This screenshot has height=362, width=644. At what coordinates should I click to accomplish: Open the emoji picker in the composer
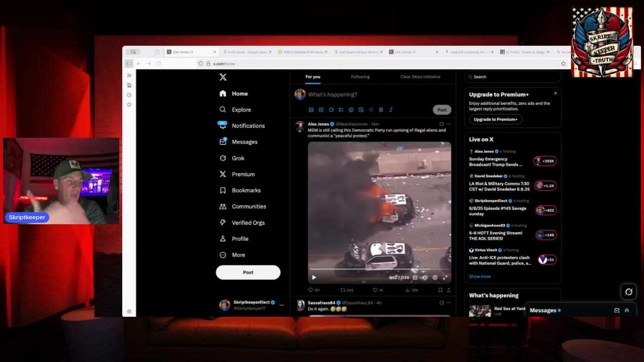tap(351, 110)
